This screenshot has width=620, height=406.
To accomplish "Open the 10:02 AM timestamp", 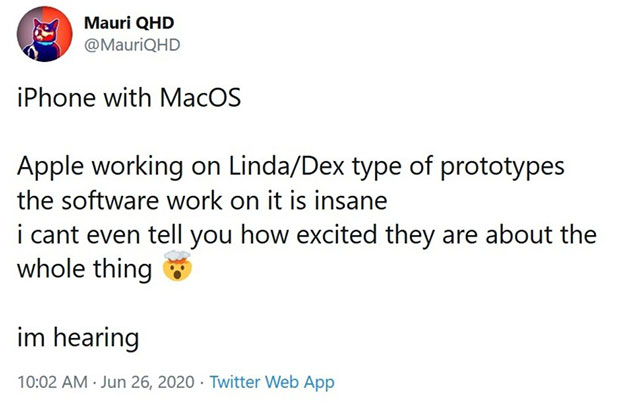I will 50,382.
